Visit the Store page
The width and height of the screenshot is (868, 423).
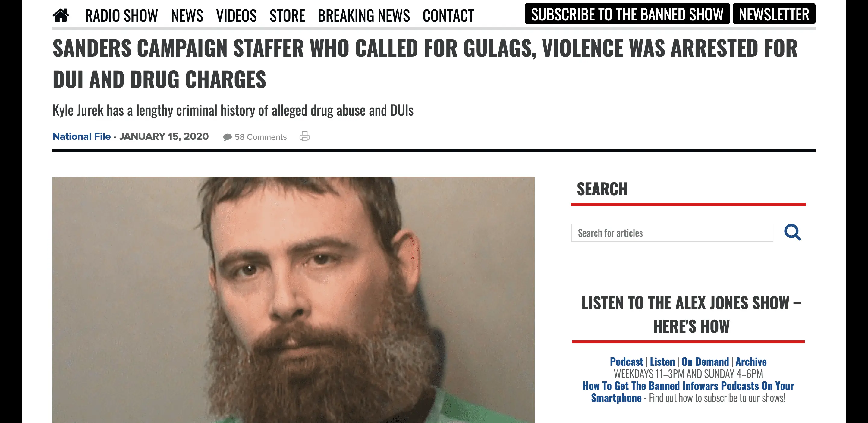click(x=287, y=15)
